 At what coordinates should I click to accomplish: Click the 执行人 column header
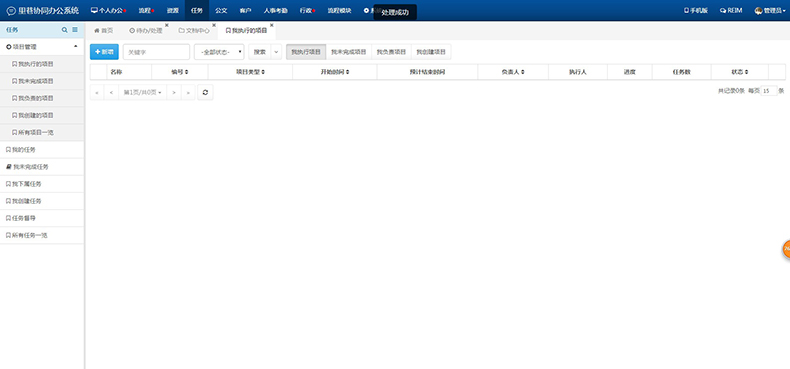(x=578, y=72)
